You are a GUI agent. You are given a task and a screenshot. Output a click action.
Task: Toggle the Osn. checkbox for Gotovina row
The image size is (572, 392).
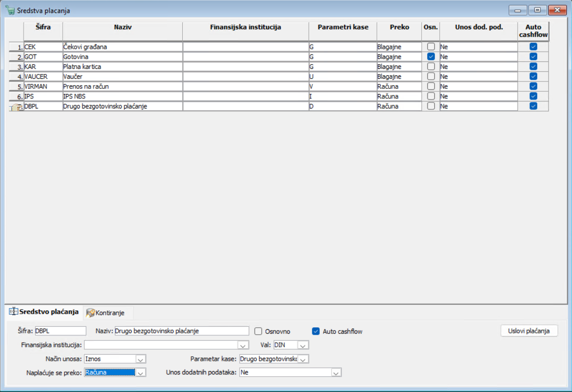pos(431,56)
